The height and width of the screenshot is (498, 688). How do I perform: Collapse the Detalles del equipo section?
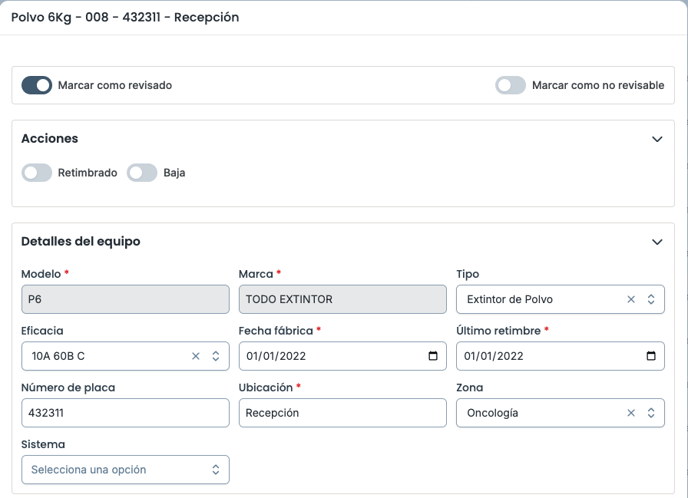[x=657, y=242]
